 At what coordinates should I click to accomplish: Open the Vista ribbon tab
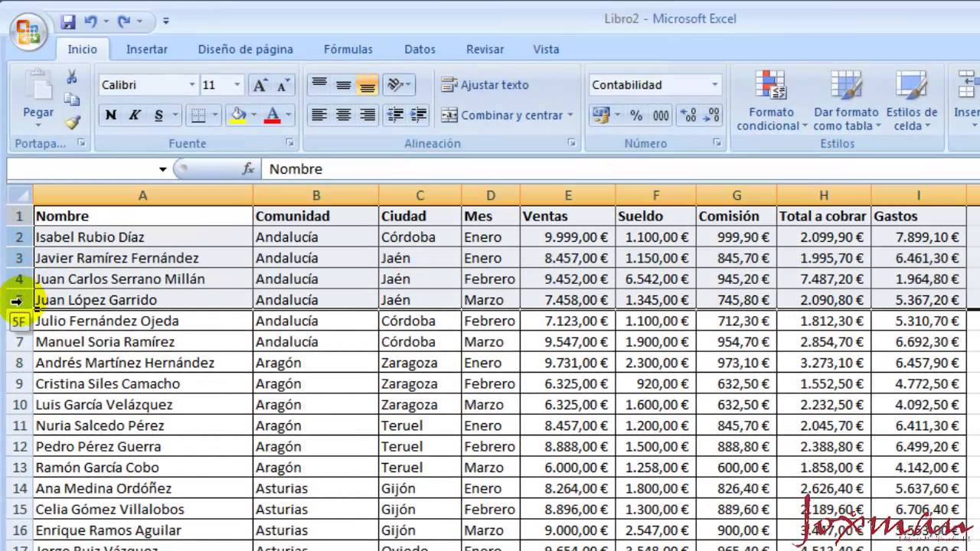click(x=546, y=49)
